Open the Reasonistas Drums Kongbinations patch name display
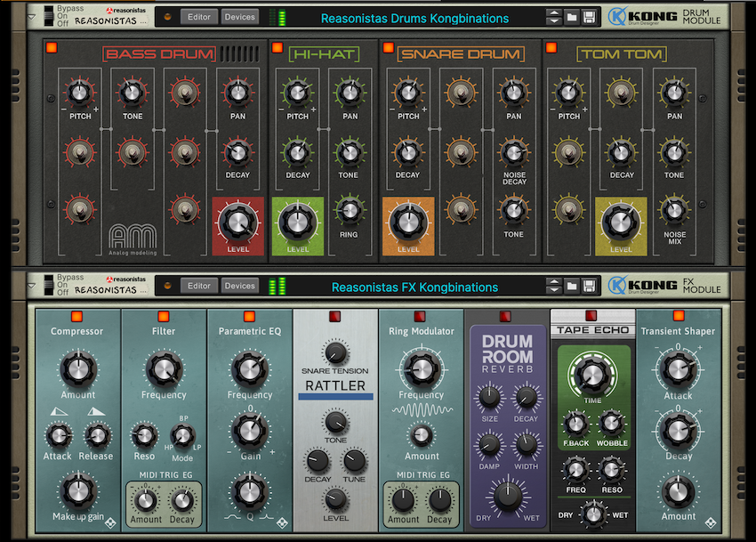Viewport: 756px width, 542px height. [414, 19]
